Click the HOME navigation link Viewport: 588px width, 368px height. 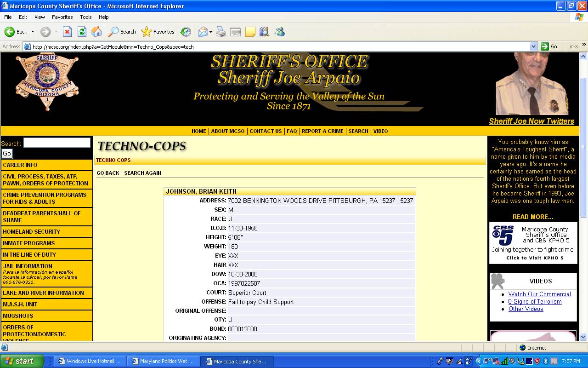[x=198, y=131]
